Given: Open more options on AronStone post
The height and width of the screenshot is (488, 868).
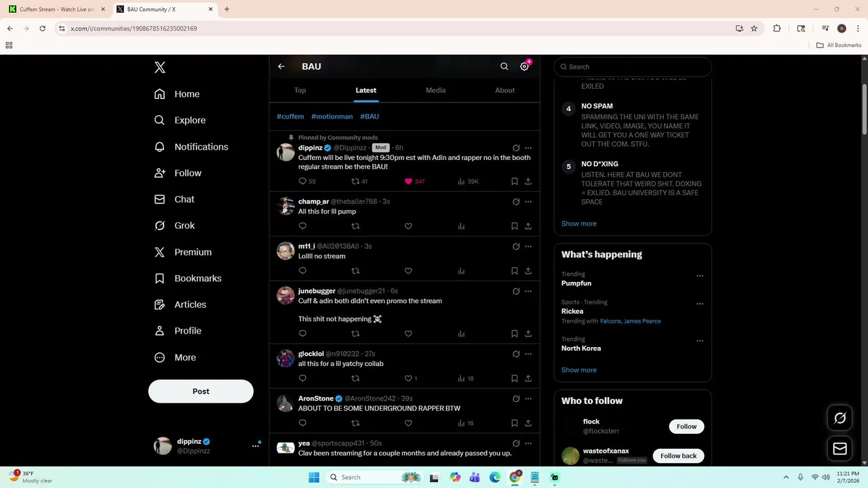Looking at the screenshot, I should [x=528, y=399].
